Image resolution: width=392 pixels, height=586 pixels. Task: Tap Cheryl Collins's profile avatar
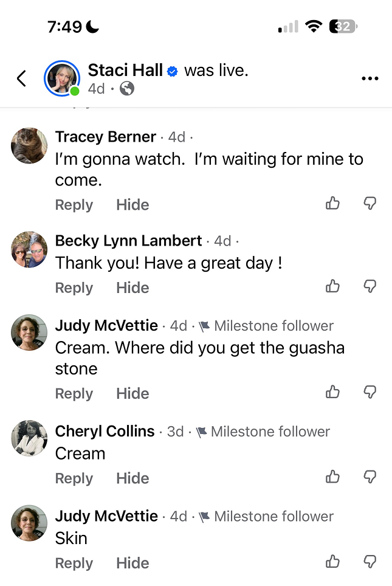coord(29,438)
